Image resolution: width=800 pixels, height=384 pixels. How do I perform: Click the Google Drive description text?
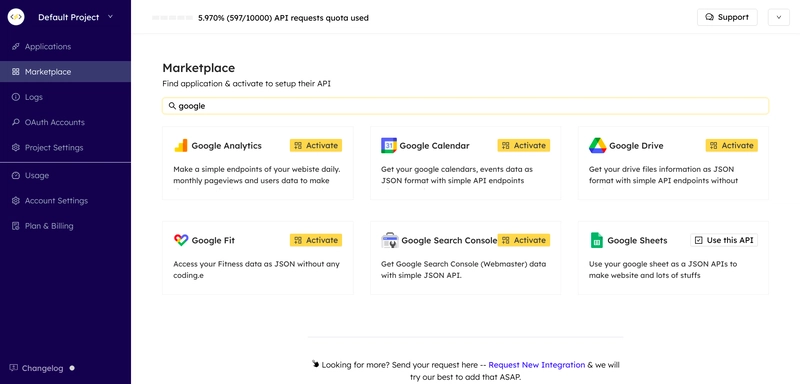pyautogui.click(x=663, y=175)
